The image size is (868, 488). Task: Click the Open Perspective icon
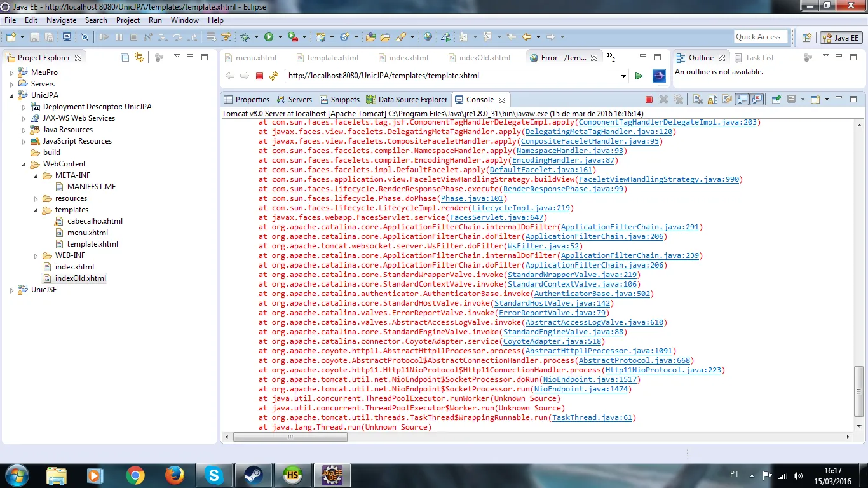[806, 37]
